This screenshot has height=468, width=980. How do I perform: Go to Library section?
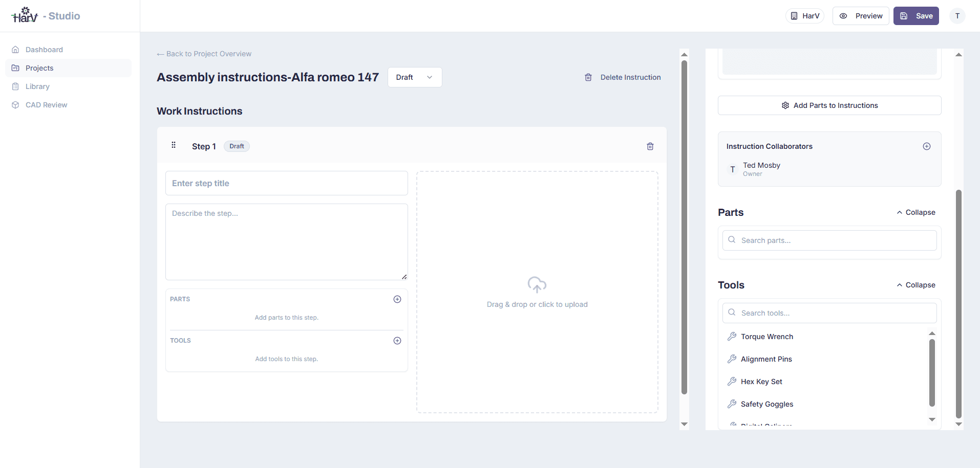point(68,86)
